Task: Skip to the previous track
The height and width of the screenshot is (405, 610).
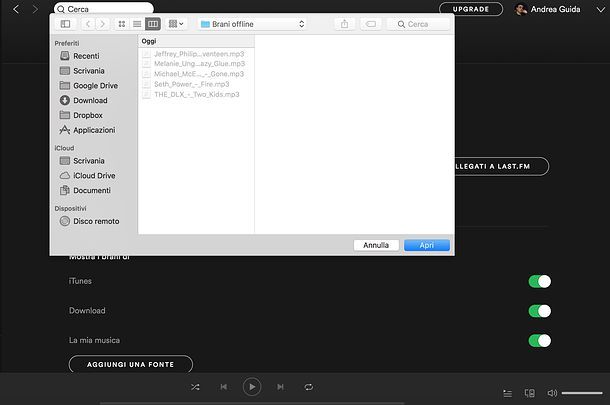Action: click(x=224, y=386)
